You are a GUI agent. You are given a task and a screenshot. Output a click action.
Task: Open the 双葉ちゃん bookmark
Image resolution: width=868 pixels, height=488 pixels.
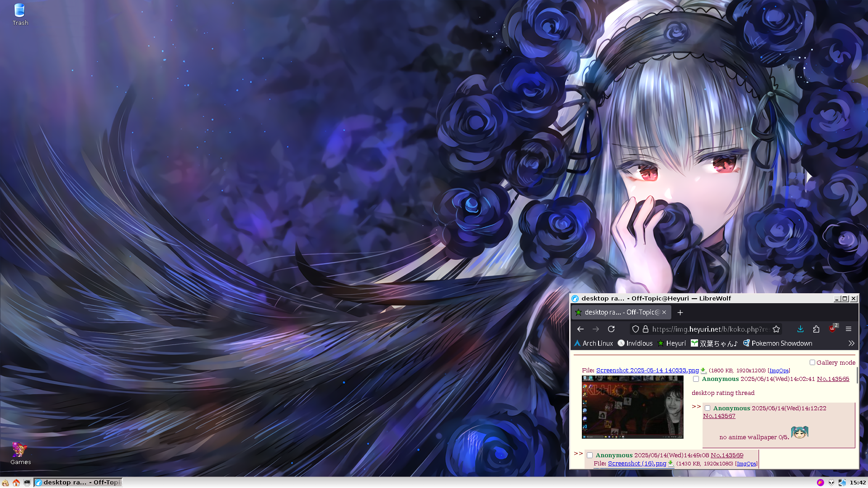(x=714, y=343)
